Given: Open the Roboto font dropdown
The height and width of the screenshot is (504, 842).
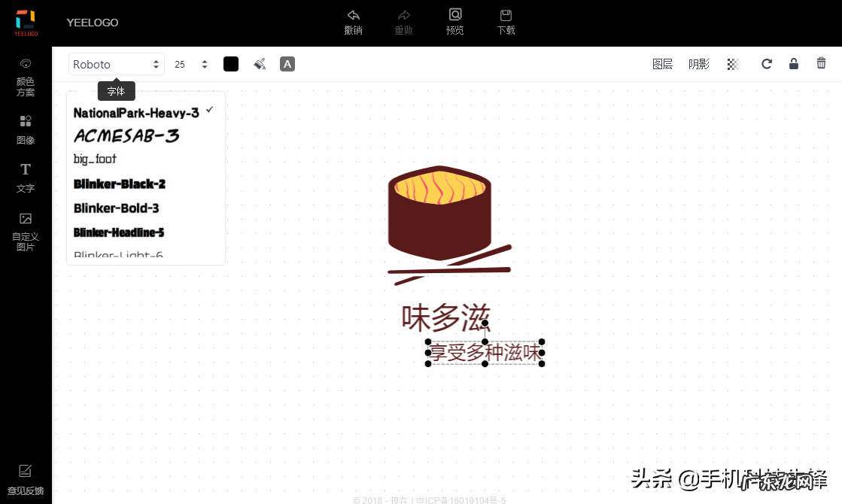Looking at the screenshot, I should point(116,64).
